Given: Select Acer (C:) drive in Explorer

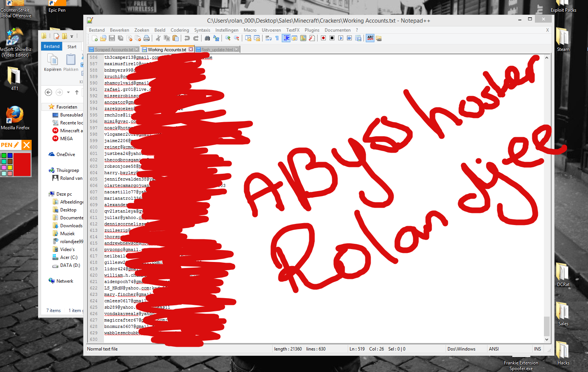Looking at the screenshot, I should pos(65,257).
